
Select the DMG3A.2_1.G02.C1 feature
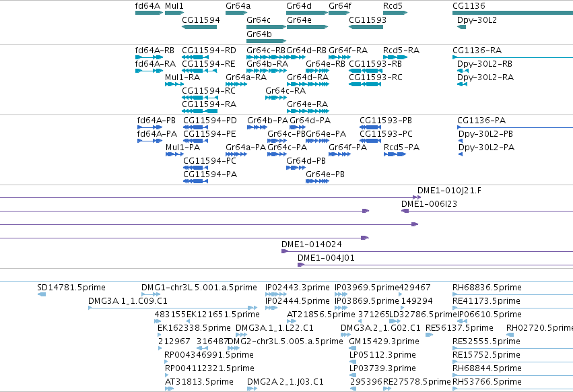coord(345,335)
